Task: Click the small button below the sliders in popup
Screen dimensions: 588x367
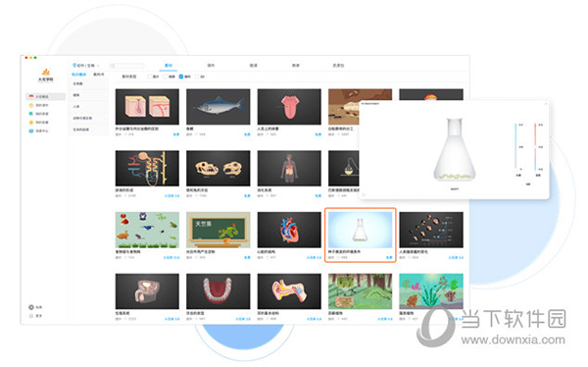Action: tap(528, 184)
